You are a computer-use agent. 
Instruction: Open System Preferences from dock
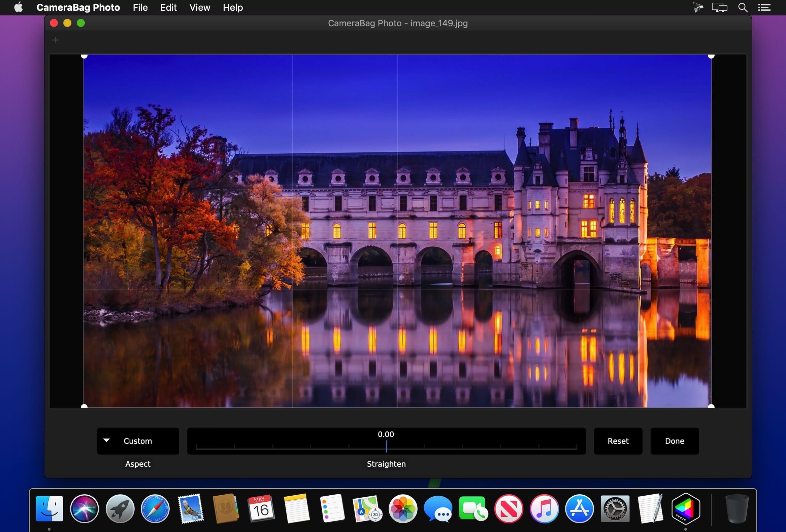(x=615, y=509)
